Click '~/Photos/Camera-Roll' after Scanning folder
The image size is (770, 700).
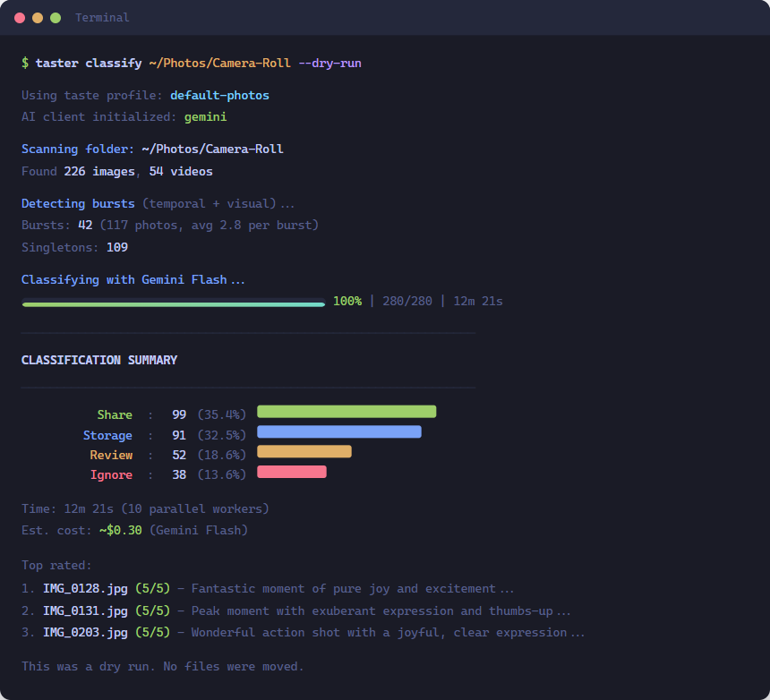coord(212,149)
